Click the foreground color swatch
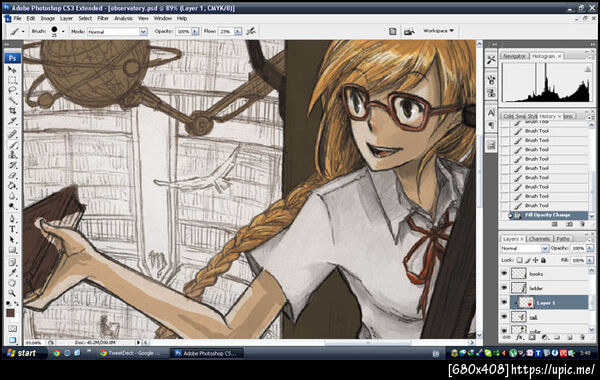The image size is (600, 380). 10,313
